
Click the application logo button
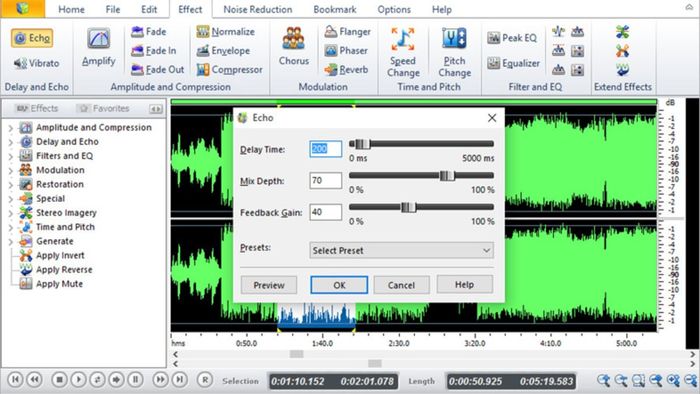pos(22,8)
